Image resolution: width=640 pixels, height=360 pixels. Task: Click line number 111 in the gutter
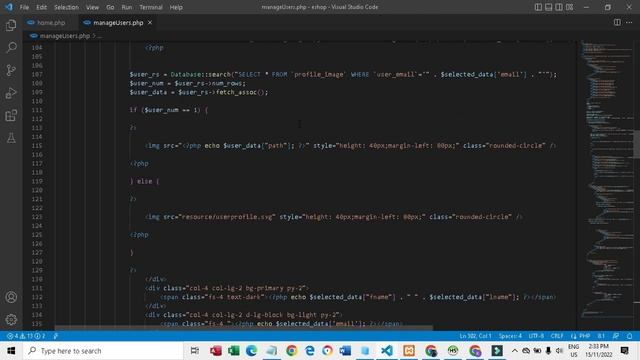coord(37,110)
